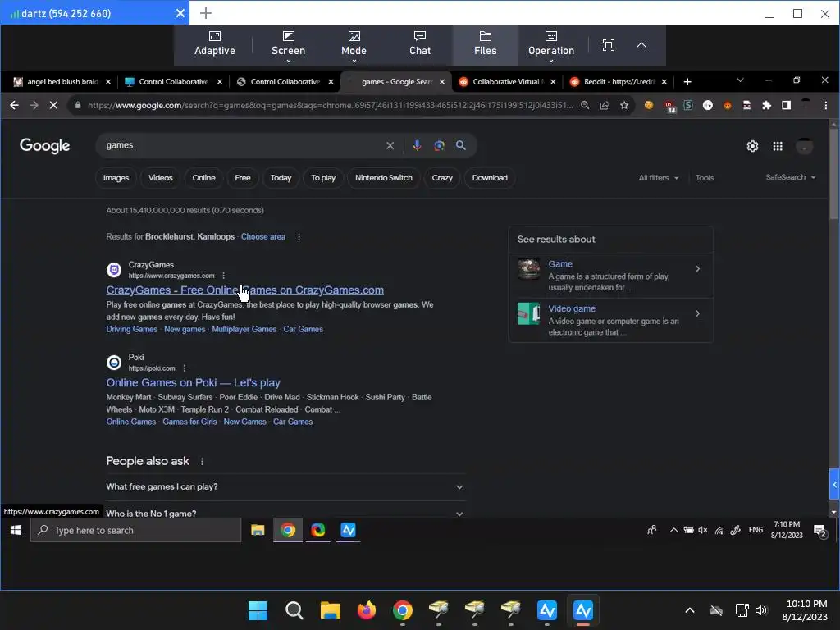Toggle Chrome side panel

[786, 105]
